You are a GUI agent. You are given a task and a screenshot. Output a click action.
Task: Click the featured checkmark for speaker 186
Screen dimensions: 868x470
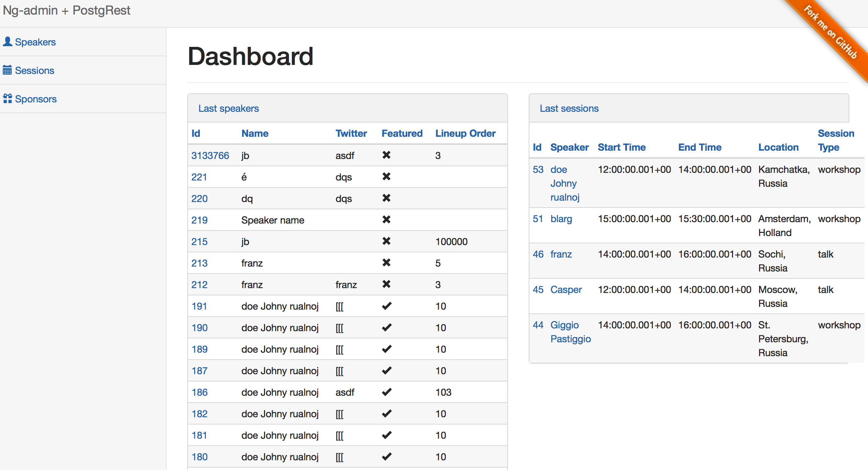386,392
